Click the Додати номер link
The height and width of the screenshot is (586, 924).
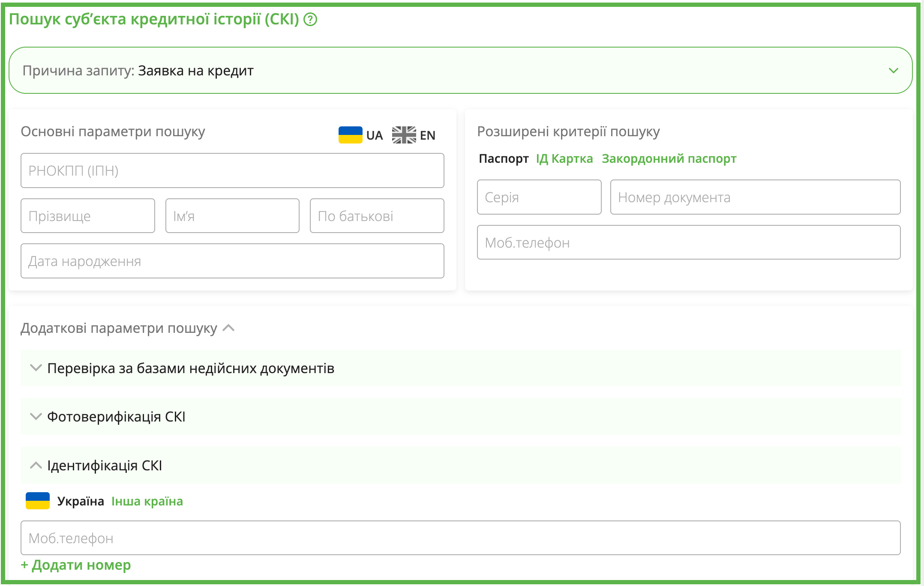pos(76,565)
